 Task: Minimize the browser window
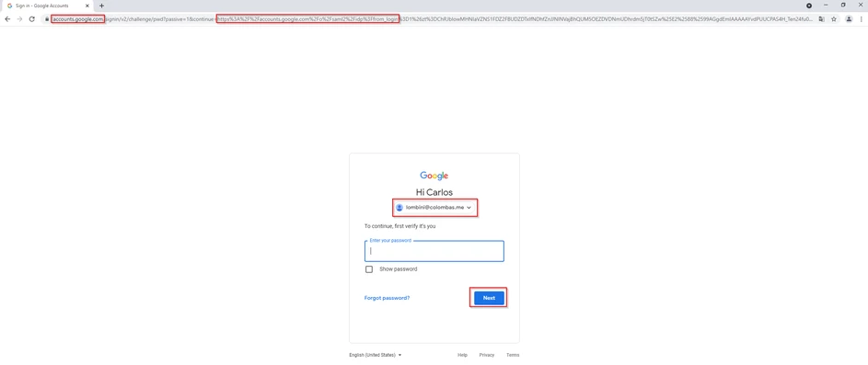pyautogui.click(x=826, y=5)
